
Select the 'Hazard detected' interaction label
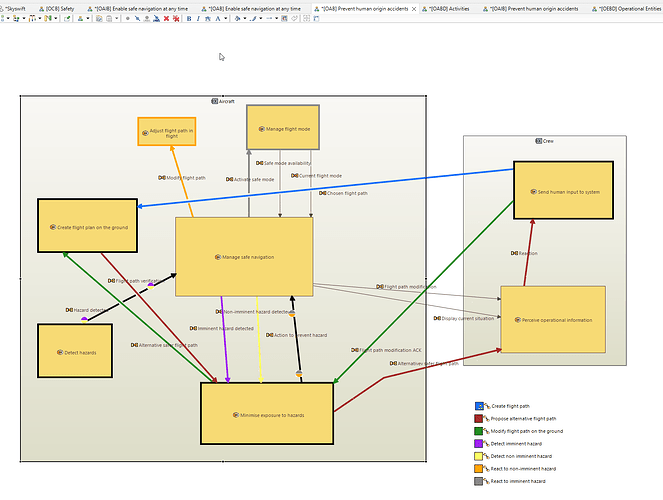pyautogui.click(x=92, y=310)
